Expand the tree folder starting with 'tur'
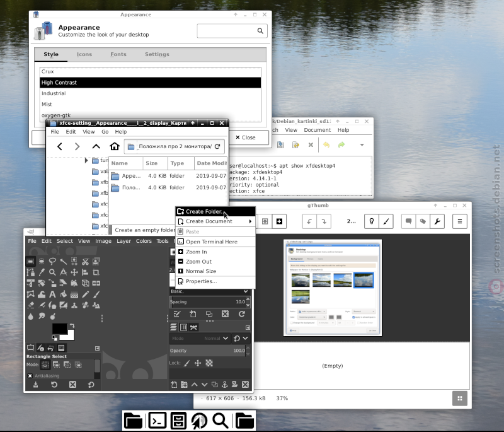Viewport: 504px width, 432px height. click(86, 160)
